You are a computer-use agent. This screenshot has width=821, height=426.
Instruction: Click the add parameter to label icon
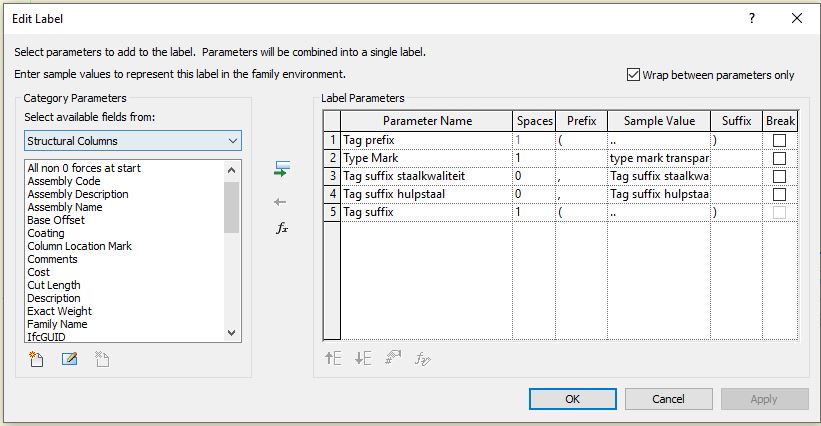tap(282, 171)
